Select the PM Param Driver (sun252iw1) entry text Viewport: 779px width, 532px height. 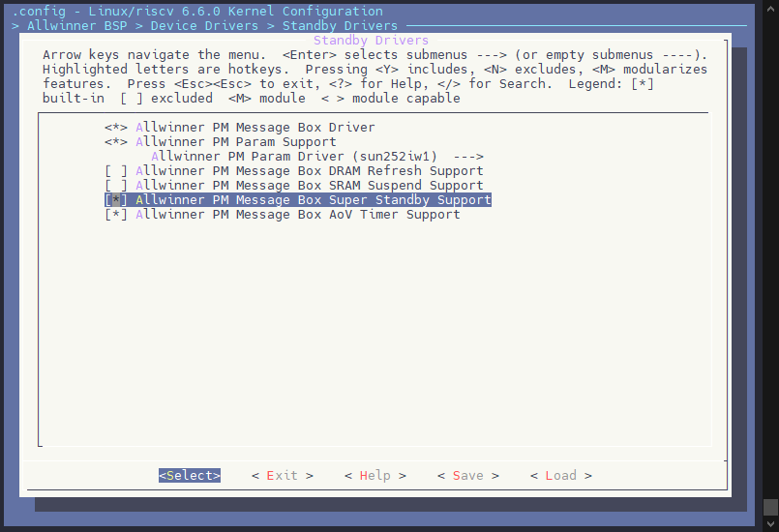[x=294, y=157]
